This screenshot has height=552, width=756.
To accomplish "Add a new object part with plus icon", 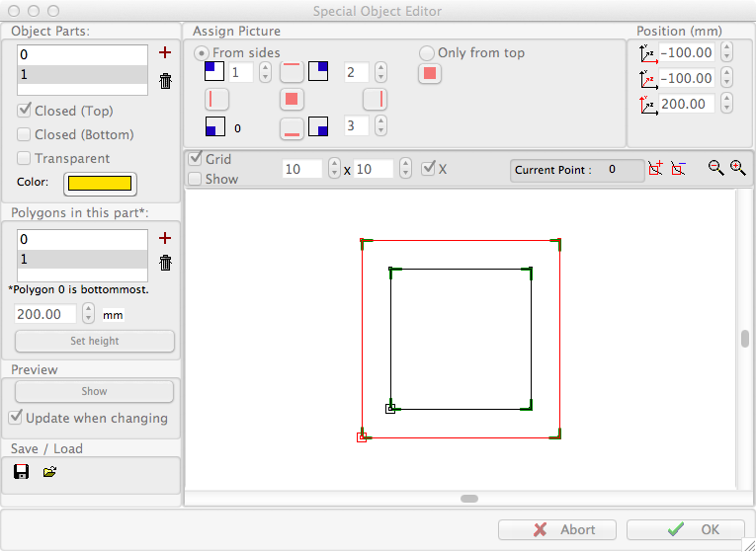I will (x=165, y=52).
